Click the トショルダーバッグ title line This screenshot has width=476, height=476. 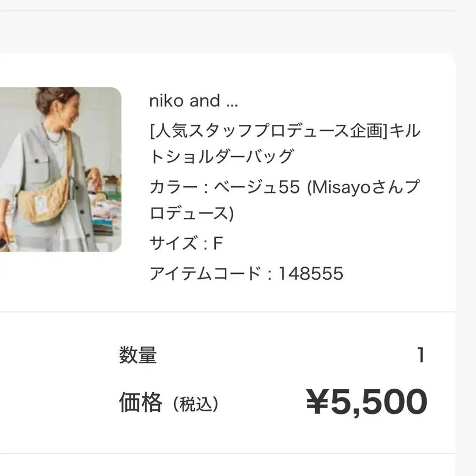pos(221,157)
